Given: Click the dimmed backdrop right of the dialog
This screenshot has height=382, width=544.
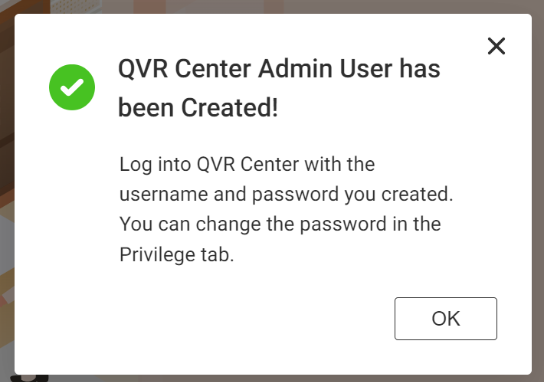Looking at the screenshot, I should [538, 191].
